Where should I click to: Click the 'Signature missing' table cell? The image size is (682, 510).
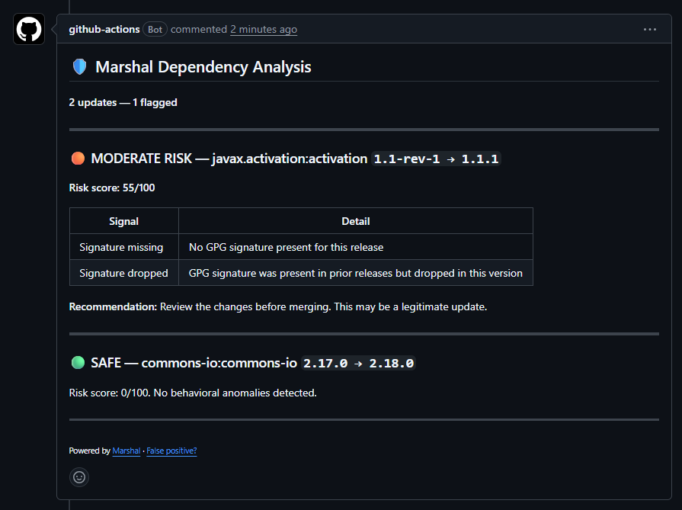(x=124, y=247)
